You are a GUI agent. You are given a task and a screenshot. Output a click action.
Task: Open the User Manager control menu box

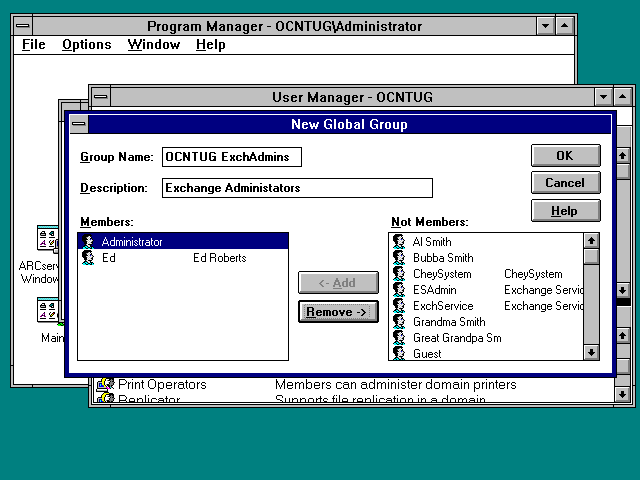(101, 97)
